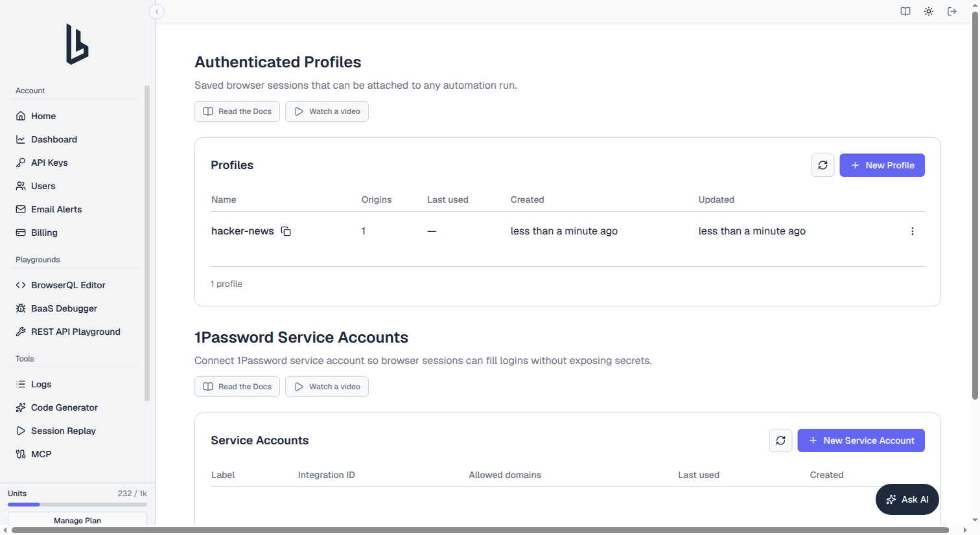Open the documentation book icon in top bar

(905, 12)
